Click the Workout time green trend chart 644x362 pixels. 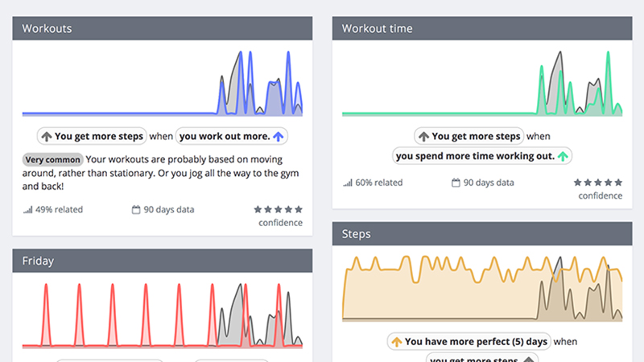(x=482, y=84)
